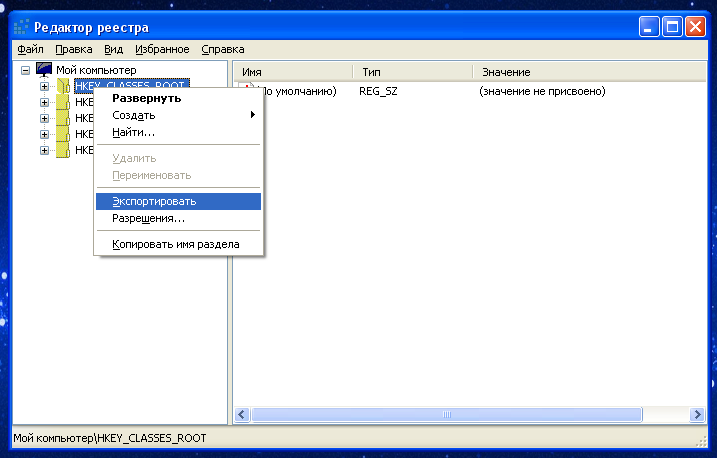Screen dimensions: 717x458
Task: Click the Создать submenu arrow
Action: pyautogui.click(x=252, y=115)
